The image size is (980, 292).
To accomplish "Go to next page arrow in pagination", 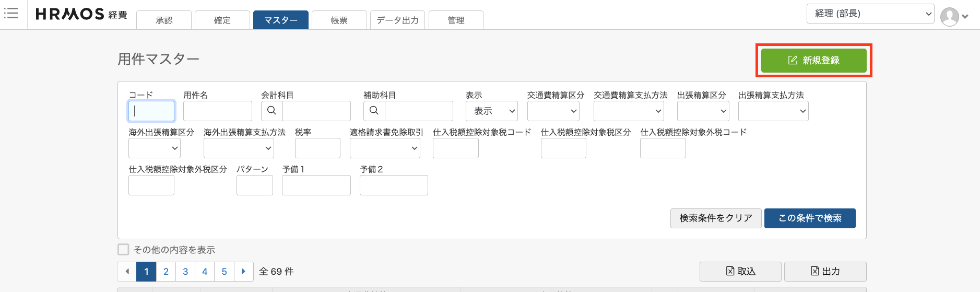I will tap(244, 272).
